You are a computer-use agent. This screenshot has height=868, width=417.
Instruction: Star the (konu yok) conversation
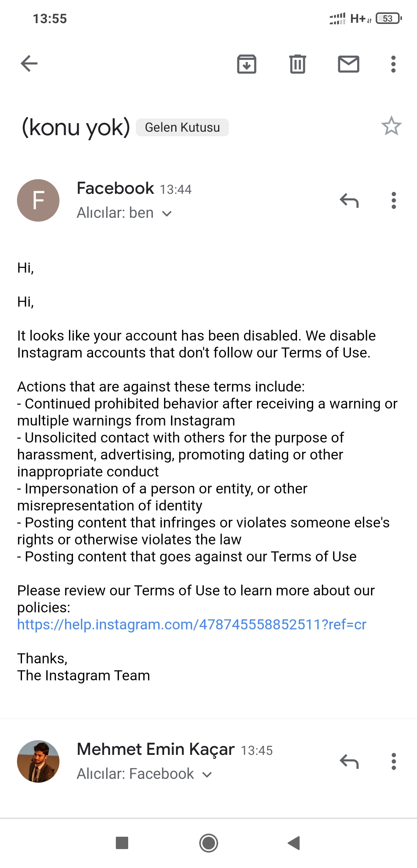pyautogui.click(x=392, y=126)
